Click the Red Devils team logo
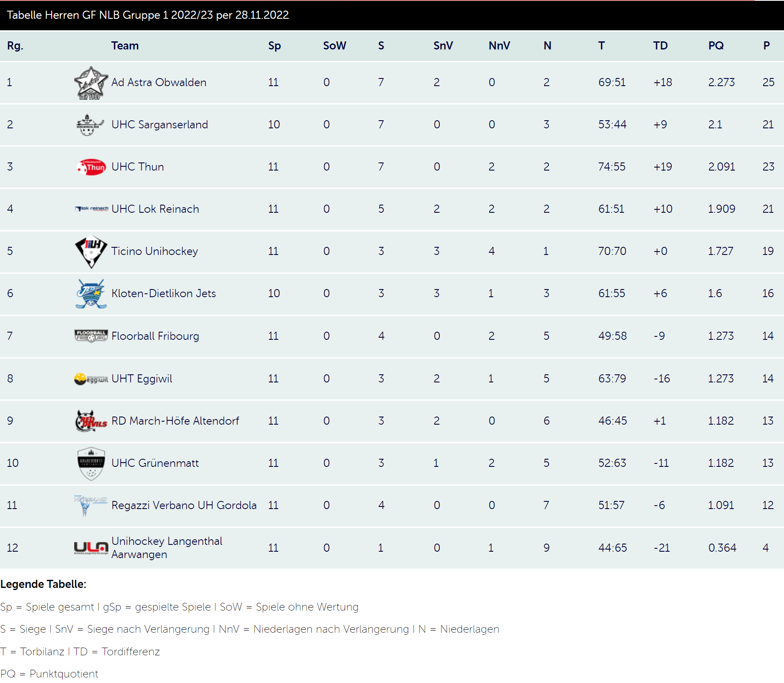 pos(91,421)
